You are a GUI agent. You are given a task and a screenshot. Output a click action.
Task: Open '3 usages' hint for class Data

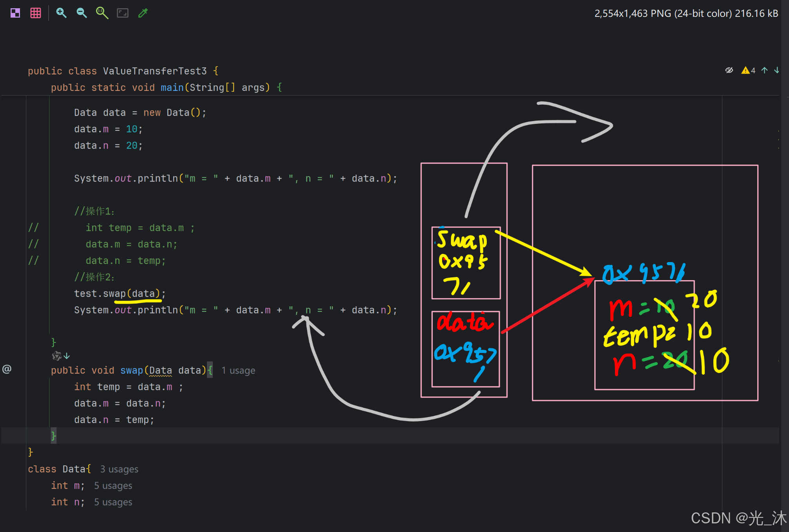(x=119, y=469)
